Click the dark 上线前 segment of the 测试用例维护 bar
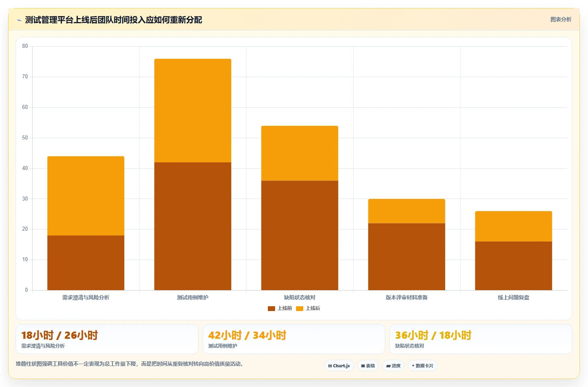Screen dimensions: 588x387 point(193,226)
